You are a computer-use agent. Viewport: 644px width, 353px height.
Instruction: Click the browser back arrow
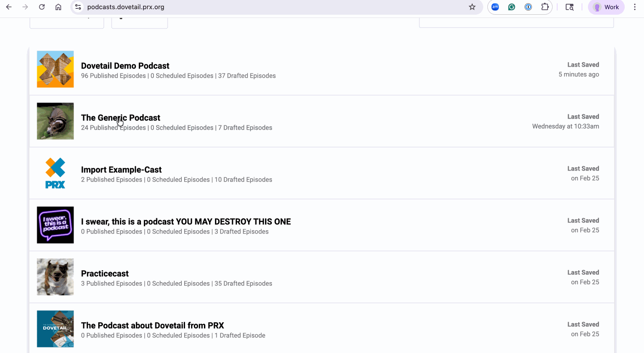pos(9,7)
